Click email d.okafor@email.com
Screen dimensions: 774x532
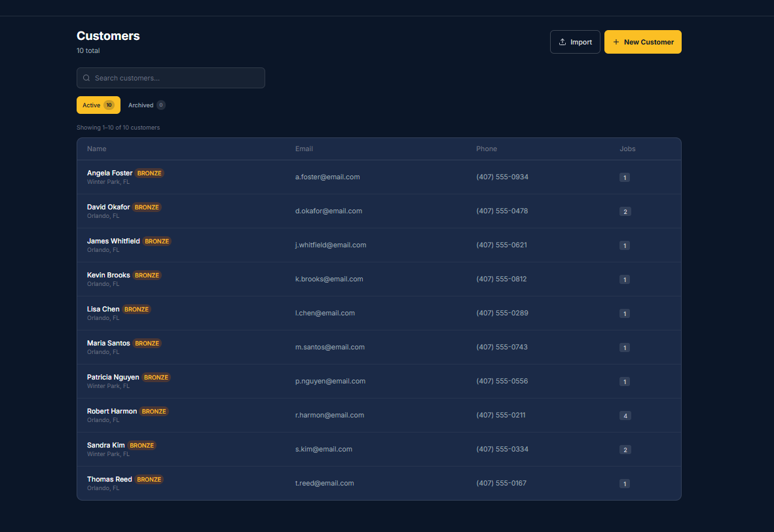tap(329, 211)
